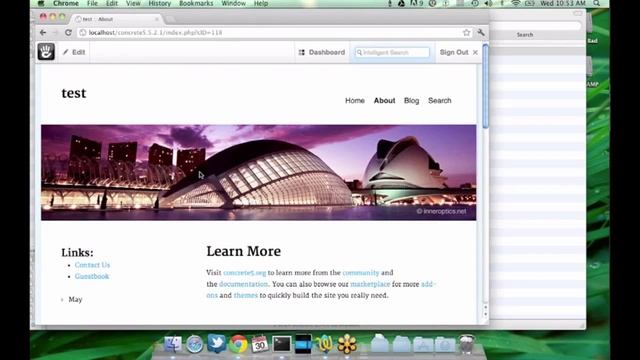The width and height of the screenshot is (640, 360).
Task: Click the Spotlight magnifier in menu bar
Action: click(597, 3)
